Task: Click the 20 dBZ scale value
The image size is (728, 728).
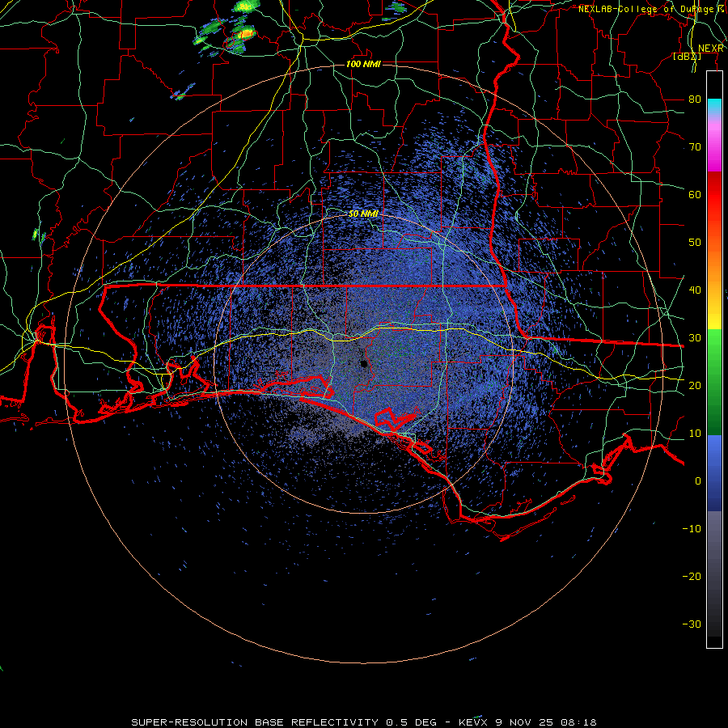Action: click(695, 385)
